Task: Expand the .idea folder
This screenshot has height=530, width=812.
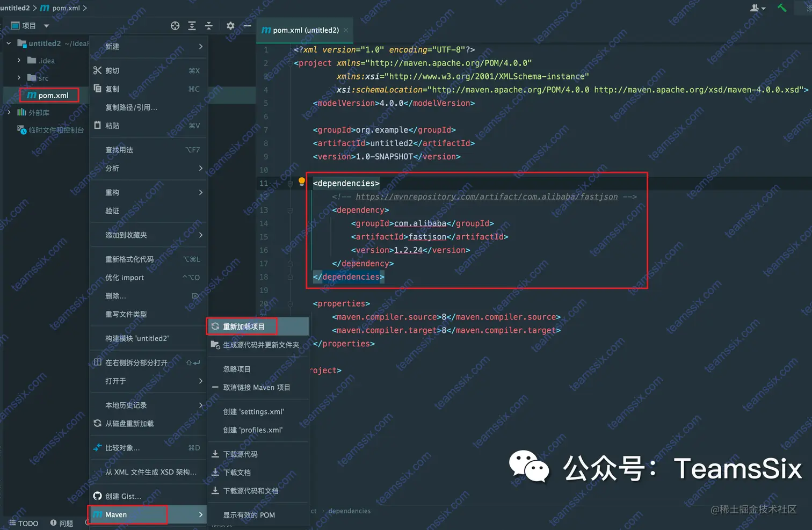Action: [x=19, y=61]
